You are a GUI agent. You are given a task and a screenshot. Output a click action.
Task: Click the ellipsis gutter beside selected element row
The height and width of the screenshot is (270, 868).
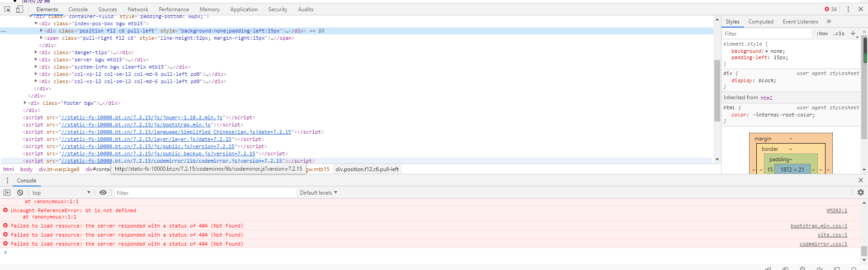click(3, 31)
